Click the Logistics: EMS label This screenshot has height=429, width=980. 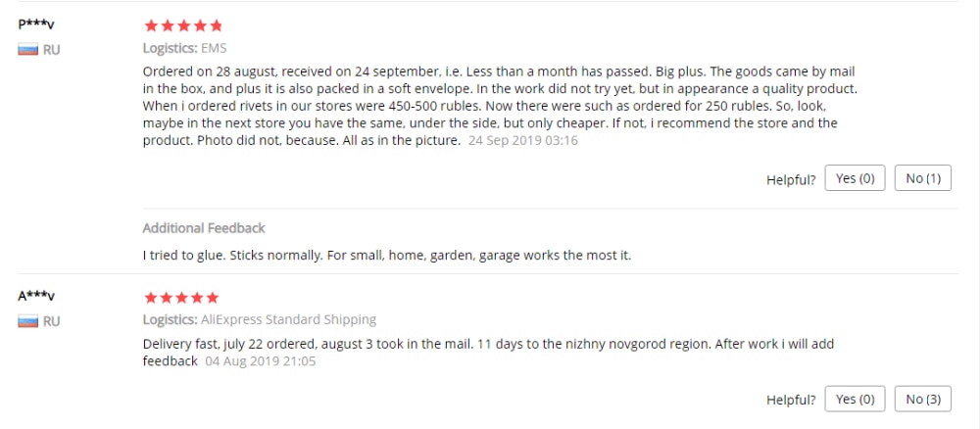(184, 48)
